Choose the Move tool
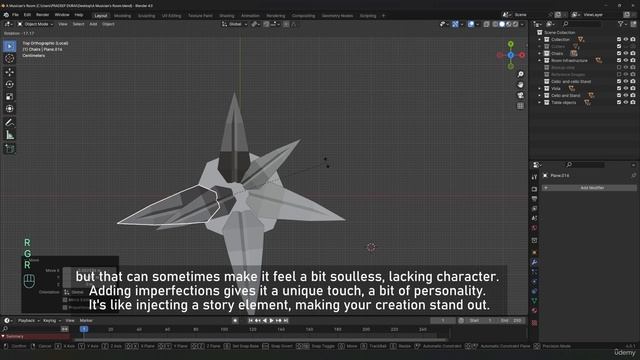 pyautogui.click(x=9, y=72)
